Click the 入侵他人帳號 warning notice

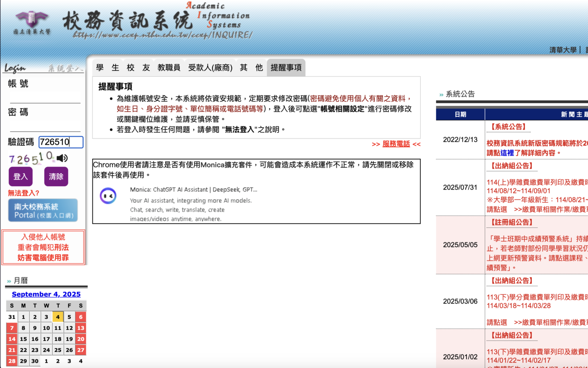pyautogui.click(x=43, y=247)
